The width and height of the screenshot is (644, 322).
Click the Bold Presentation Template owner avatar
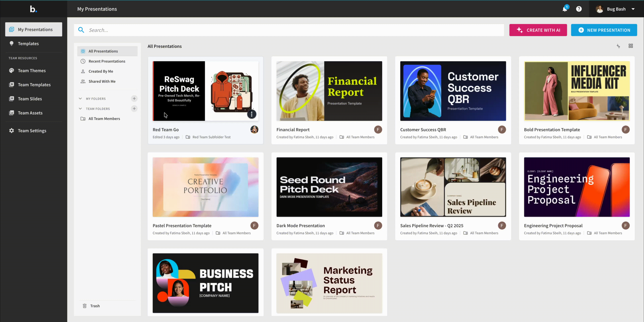click(626, 130)
